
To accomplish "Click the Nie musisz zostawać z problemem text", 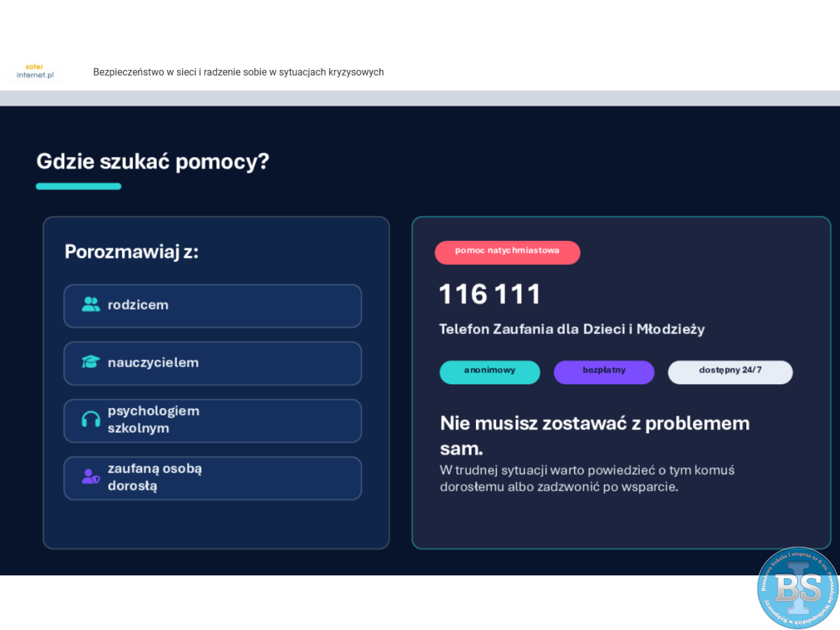I will click(x=594, y=424).
